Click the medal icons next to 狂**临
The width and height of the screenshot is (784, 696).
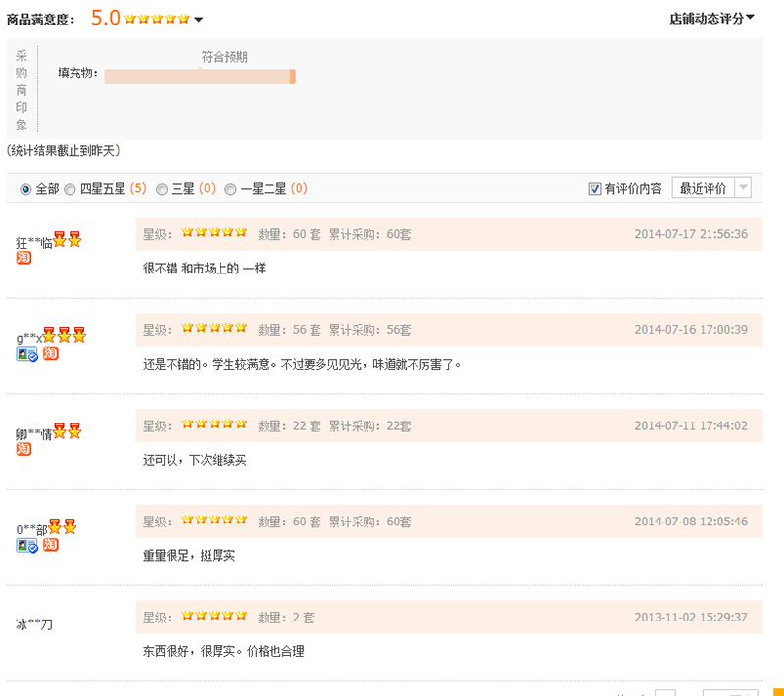[x=67, y=240]
